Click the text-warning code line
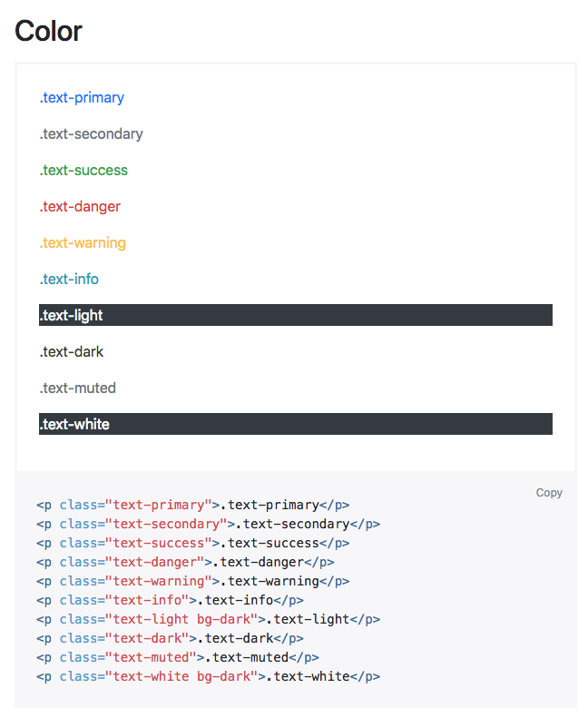 (192, 582)
